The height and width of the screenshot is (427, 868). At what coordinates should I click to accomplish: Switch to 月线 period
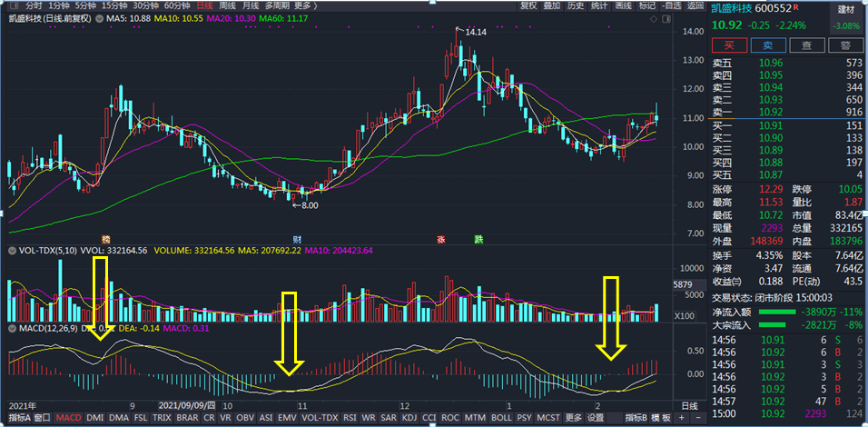[x=251, y=6]
